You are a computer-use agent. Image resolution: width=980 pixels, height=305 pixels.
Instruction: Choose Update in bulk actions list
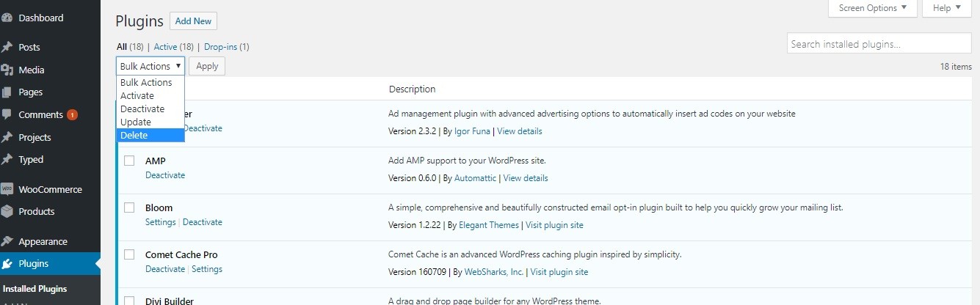pos(150,122)
